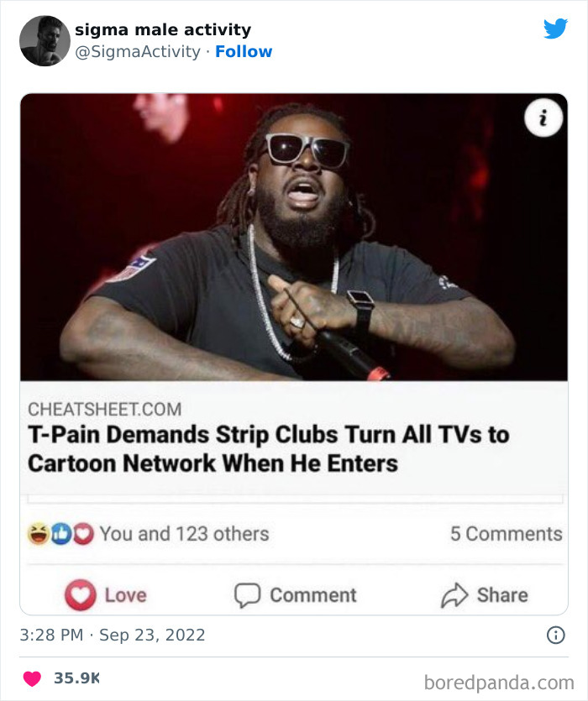This screenshot has height=701, width=588.
Task: Open the T-Pain Demands Strip Clubs headline
Action: pyautogui.click(x=269, y=448)
